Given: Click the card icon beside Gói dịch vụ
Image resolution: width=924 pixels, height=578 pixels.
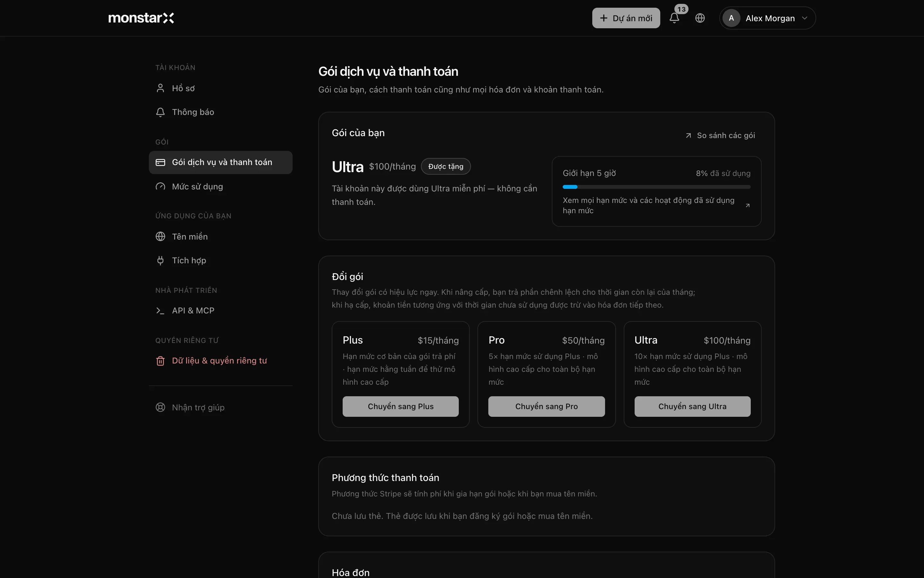Looking at the screenshot, I should click(x=160, y=162).
